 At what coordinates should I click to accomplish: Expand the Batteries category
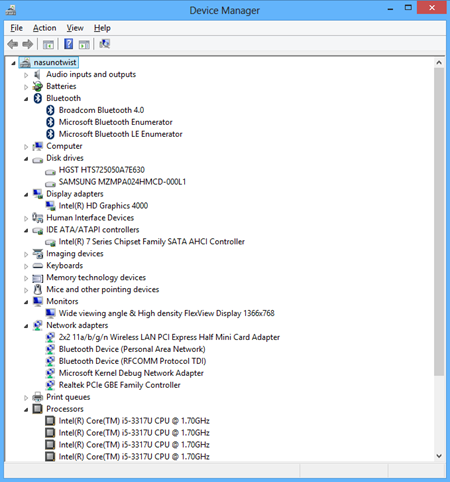(26, 87)
